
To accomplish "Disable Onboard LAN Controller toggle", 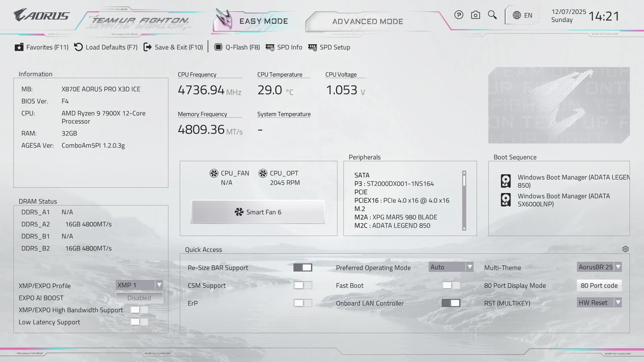I will (451, 303).
